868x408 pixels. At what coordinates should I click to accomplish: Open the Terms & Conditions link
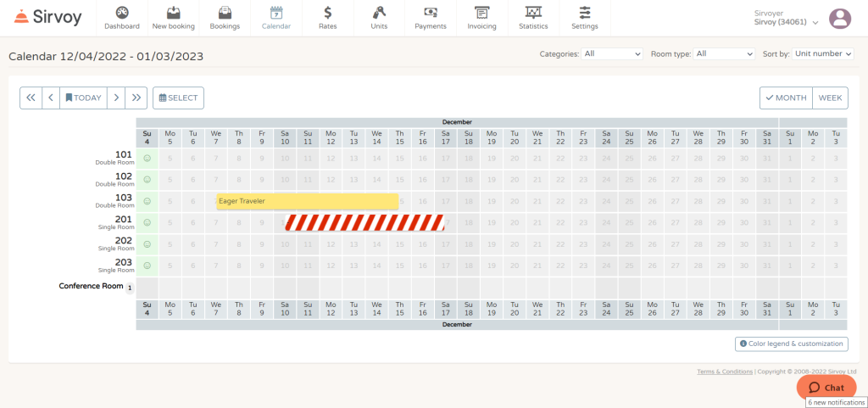724,372
